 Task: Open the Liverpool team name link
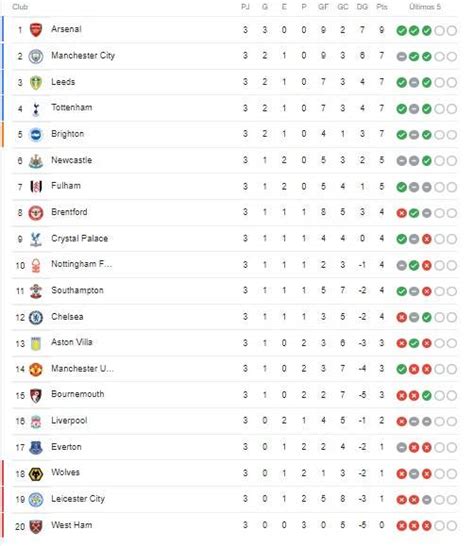(69, 421)
